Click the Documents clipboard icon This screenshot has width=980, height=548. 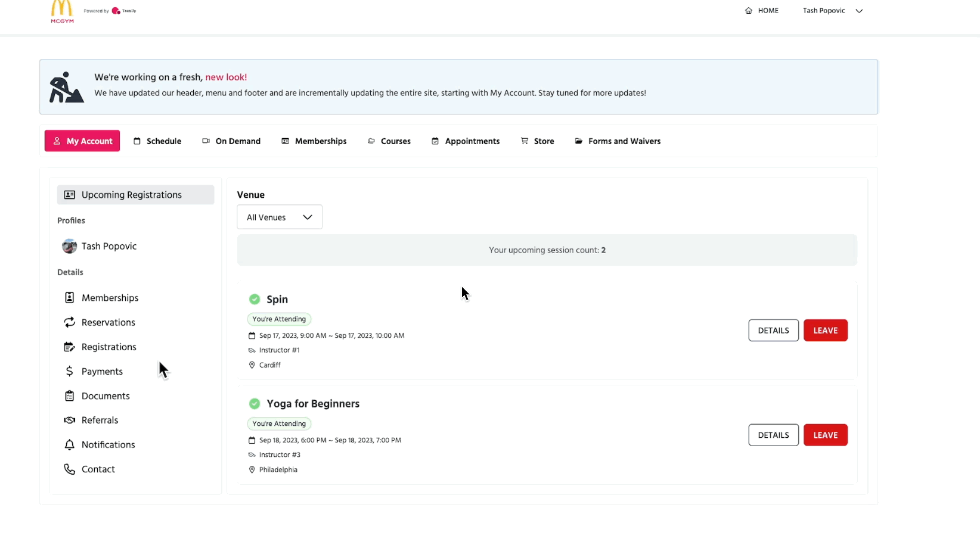pyautogui.click(x=70, y=396)
